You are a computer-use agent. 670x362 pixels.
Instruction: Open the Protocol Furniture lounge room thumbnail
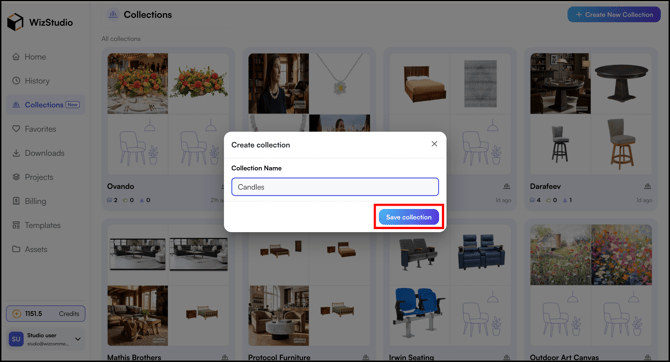279,316
